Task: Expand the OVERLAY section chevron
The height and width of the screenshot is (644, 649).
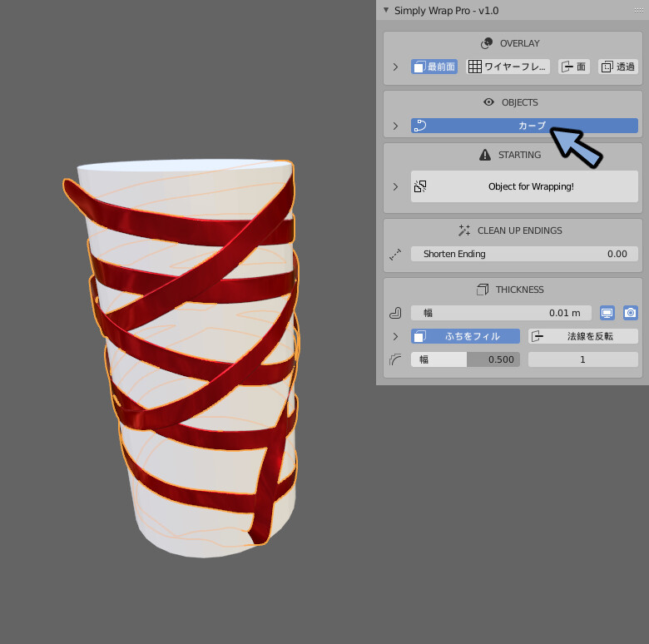Action: 395,67
